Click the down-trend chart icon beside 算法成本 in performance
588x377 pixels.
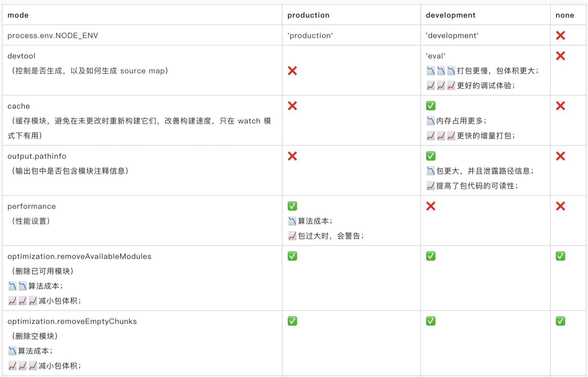click(x=292, y=221)
